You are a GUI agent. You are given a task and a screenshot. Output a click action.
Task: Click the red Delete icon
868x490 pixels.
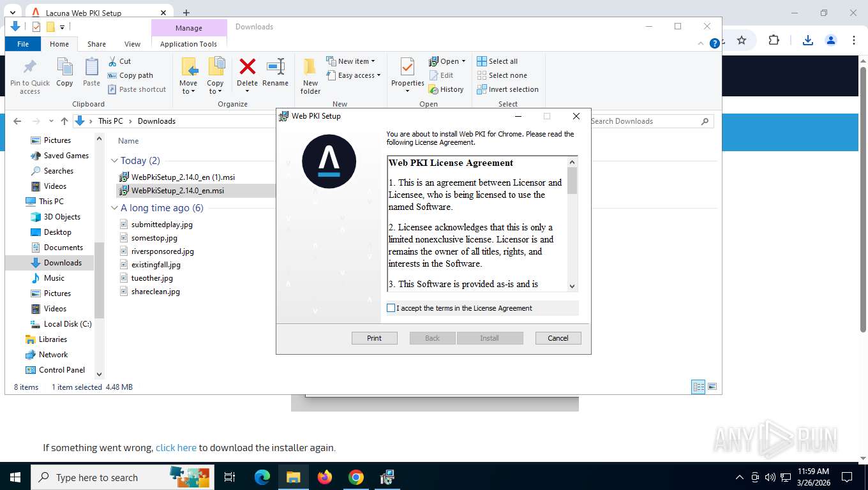pos(247,66)
